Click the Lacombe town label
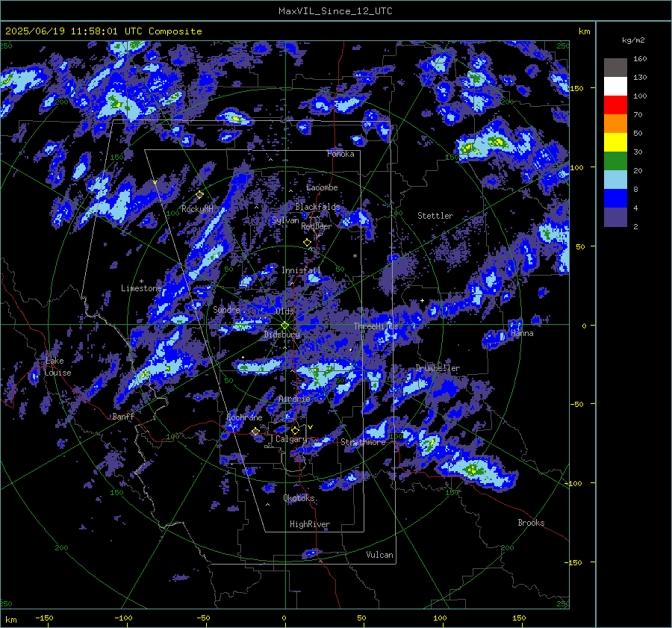Screen dimensions: 672x628 click(x=322, y=187)
